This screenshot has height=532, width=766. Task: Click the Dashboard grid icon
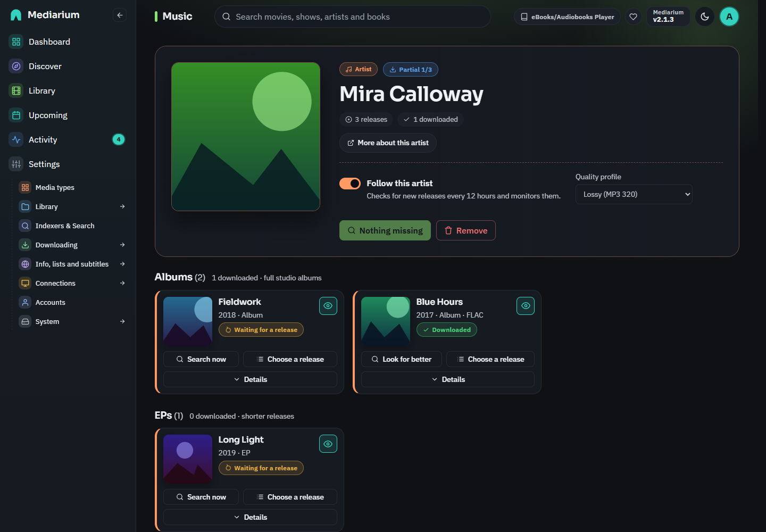point(16,41)
